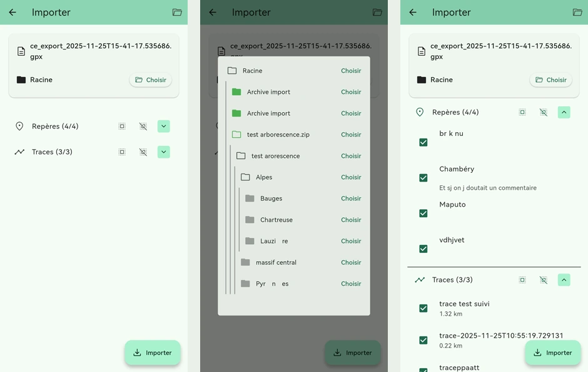Expand the Repères (4/4) section

(x=163, y=126)
